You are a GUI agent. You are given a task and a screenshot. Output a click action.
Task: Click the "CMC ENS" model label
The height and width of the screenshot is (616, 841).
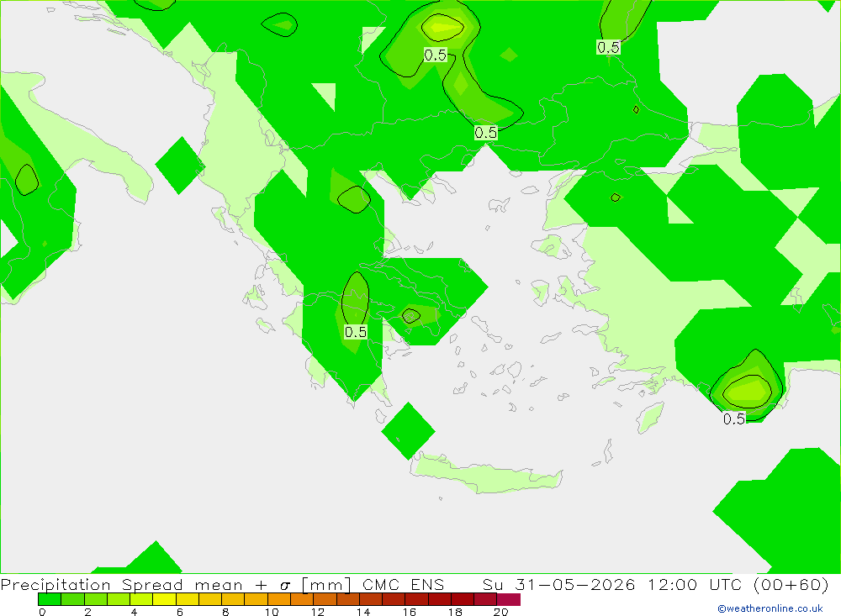pos(404,584)
